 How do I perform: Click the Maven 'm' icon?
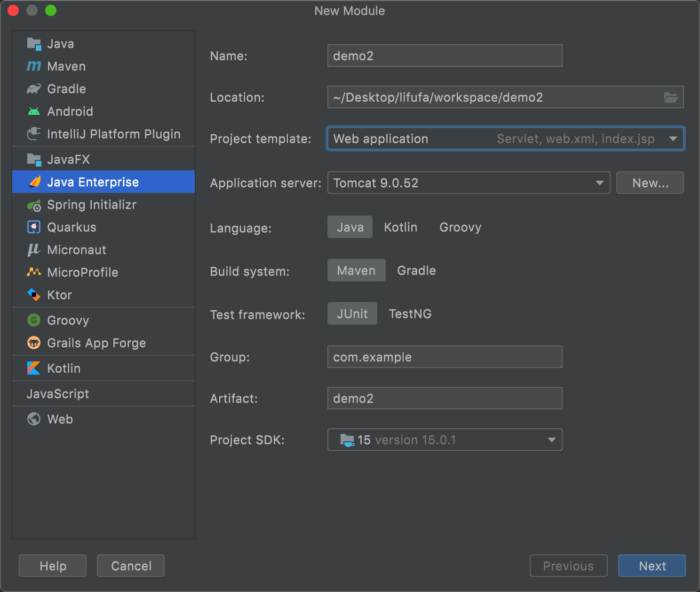[34, 66]
